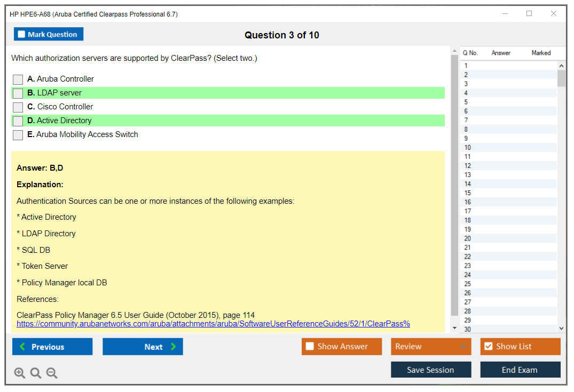The image size is (574, 392).
Task: Check option E Aruba Mobility Access Switch
Action: (18, 135)
